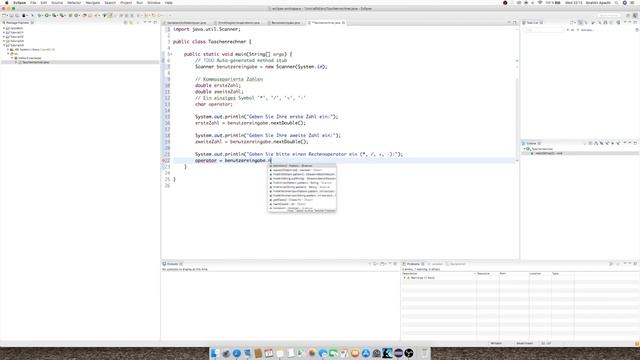
Task: Open the Apple menu
Action: click(x=6, y=2)
